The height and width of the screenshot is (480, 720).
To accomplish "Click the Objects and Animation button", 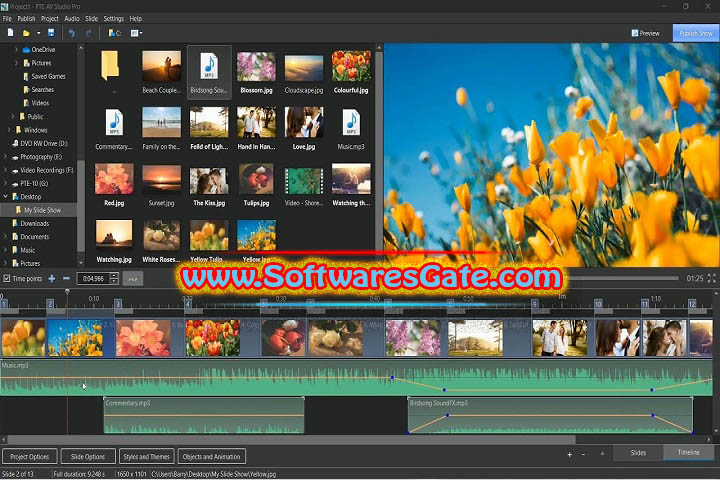I will click(x=211, y=457).
